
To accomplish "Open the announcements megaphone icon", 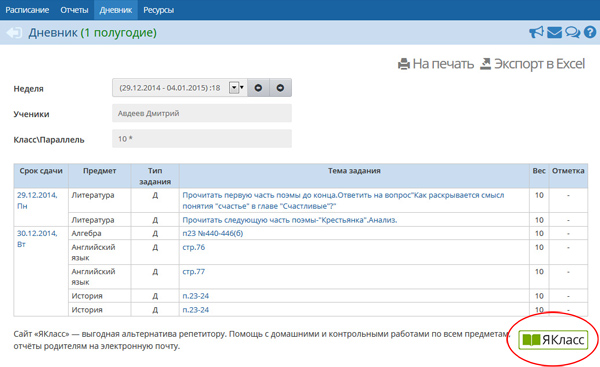I will pyautogui.click(x=536, y=32).
